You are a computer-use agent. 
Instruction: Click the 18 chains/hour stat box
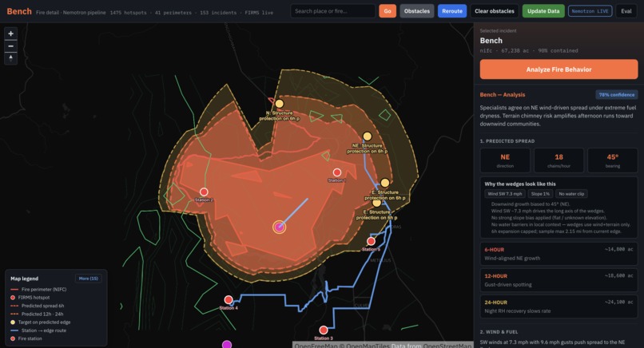pos(559,160)
